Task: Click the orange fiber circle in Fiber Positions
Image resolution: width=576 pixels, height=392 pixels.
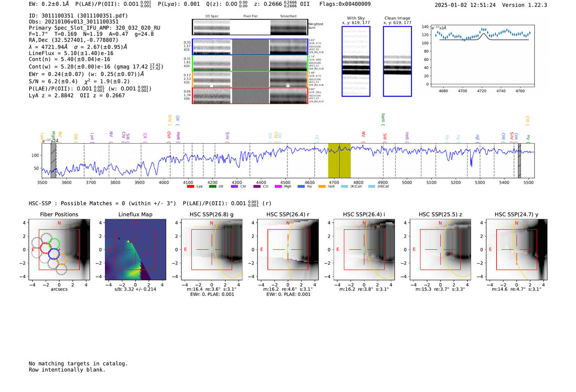Action: (x=62, y=259)
